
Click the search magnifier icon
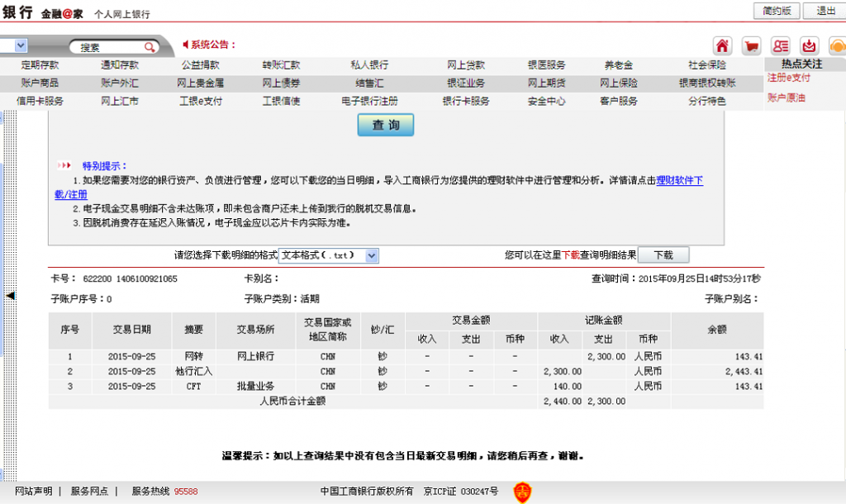coord(149,47)
